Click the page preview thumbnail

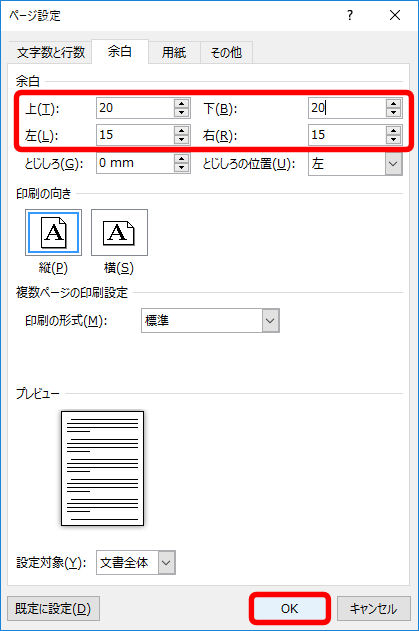[102, 468]
